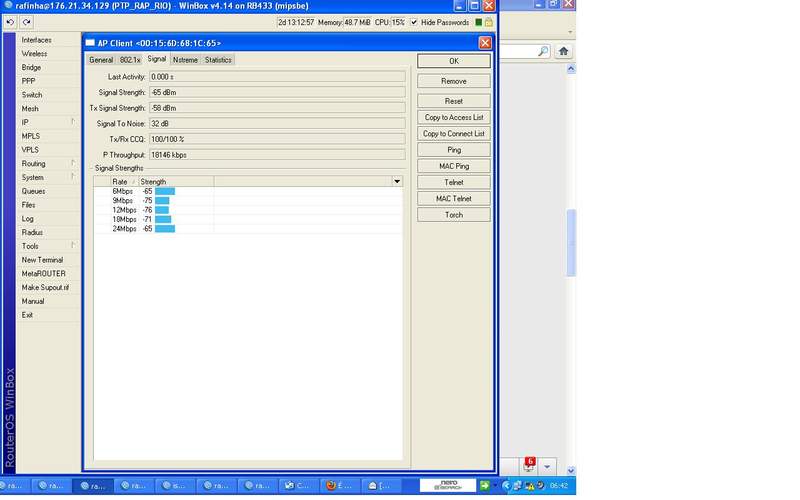Image resolution: width=800 pixels, height=500 pixels.
Task: Select the 9Mbps signal strength row
Action: [x=248, y=201]
